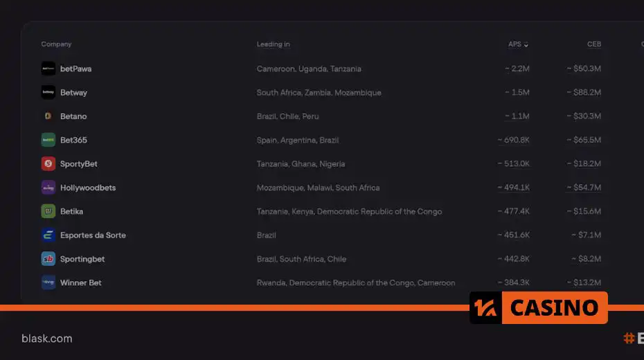644x360 pixels.
Task: Click the Esportes da Sorte logo icon
Action: coord(48,235)
